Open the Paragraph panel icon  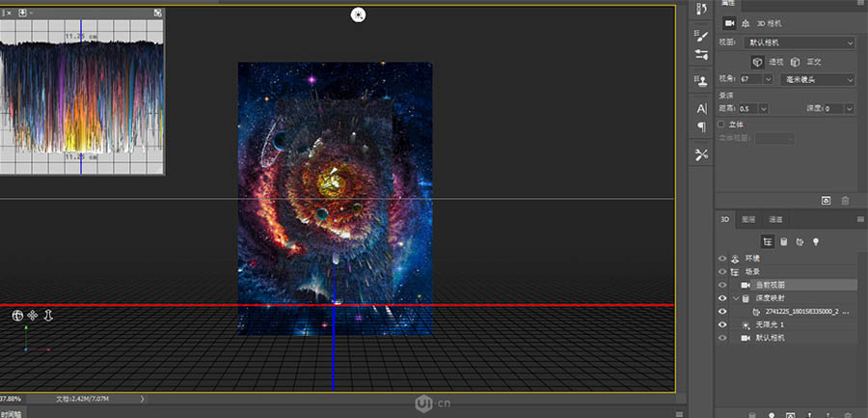pyautogui.click(x=701, y=127)
